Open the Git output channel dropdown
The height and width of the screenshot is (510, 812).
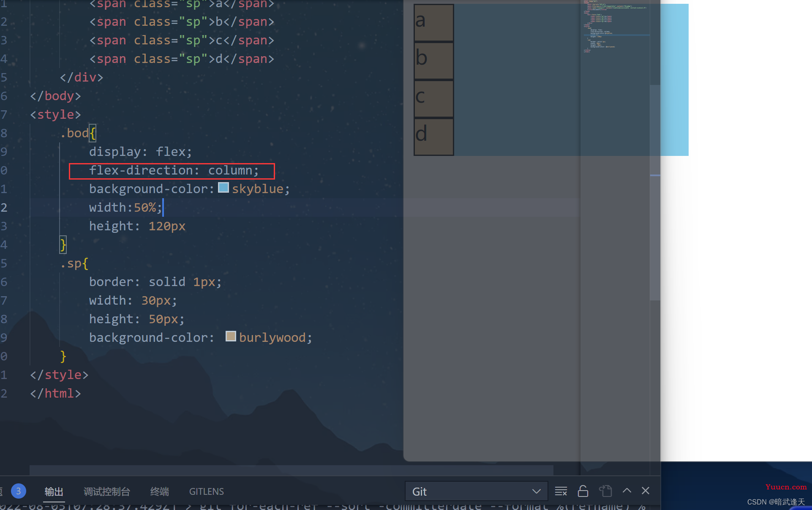(476, 491)
